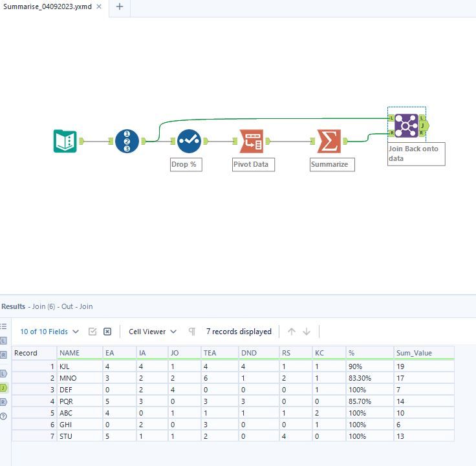Select the Summarize tool icon
Image resolution: width=476 pixels, height=466 pixels.
[x=329, y=141]
